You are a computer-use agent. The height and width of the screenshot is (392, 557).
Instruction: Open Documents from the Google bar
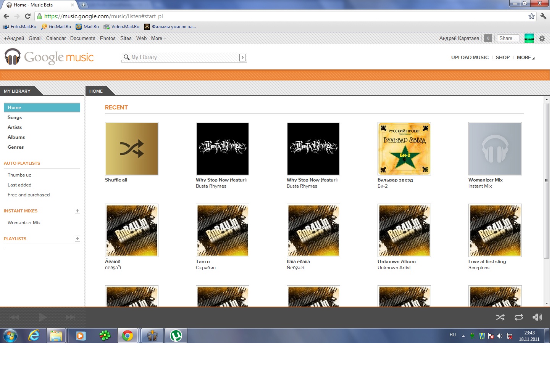pyautogui.click(x=82, y=38)
